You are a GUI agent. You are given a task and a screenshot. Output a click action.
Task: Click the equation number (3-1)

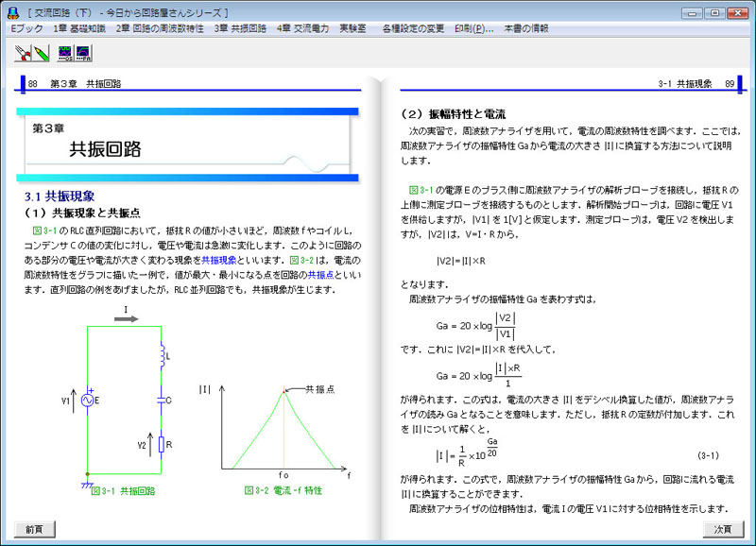pyautogui.click(x=708, y=455)
